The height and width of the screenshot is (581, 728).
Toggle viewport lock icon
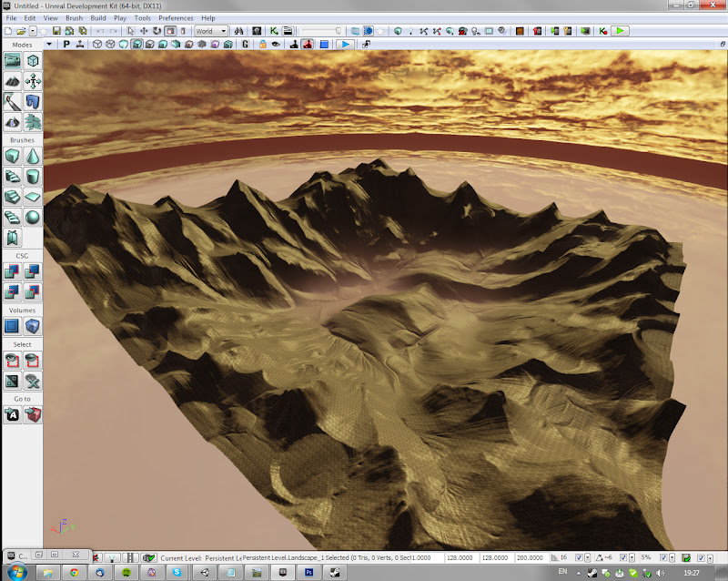(261, 44)
